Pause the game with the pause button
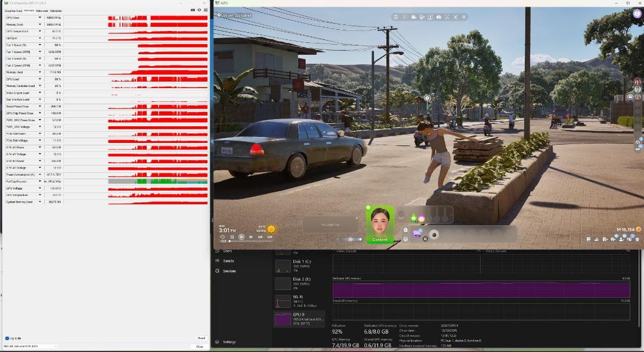Screen dimensions: 644x352 point(232,237)
